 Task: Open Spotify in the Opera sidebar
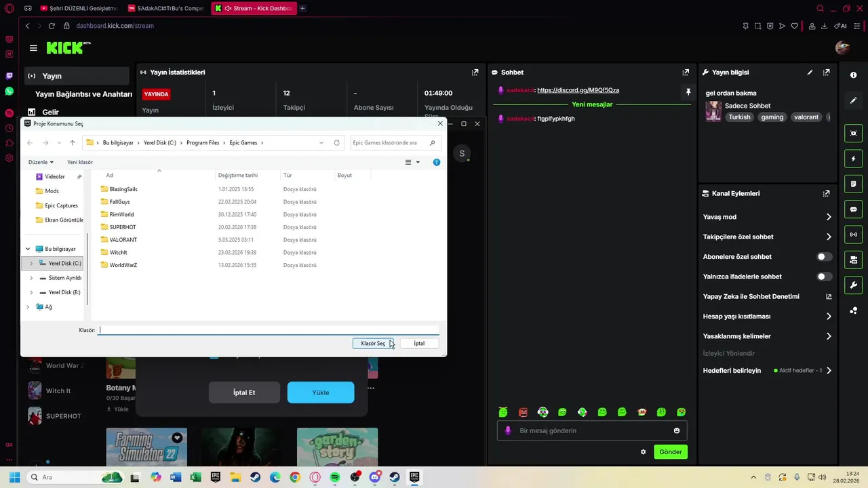tap(9, 113)
